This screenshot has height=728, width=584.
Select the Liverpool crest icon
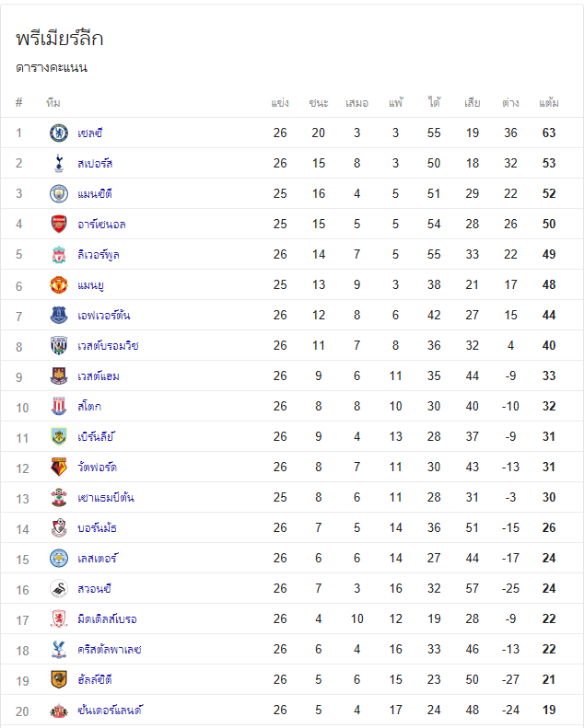click(x=59, y=254)
